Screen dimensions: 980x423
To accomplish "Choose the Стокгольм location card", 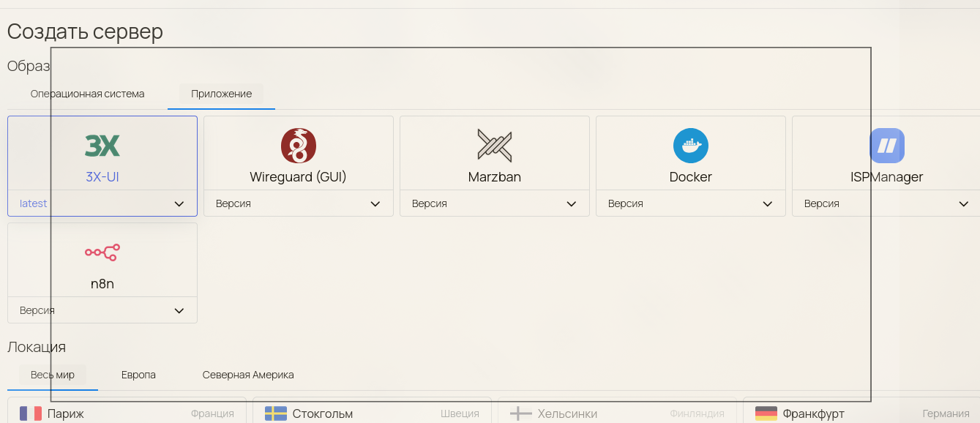I will [x=372, y=411].
